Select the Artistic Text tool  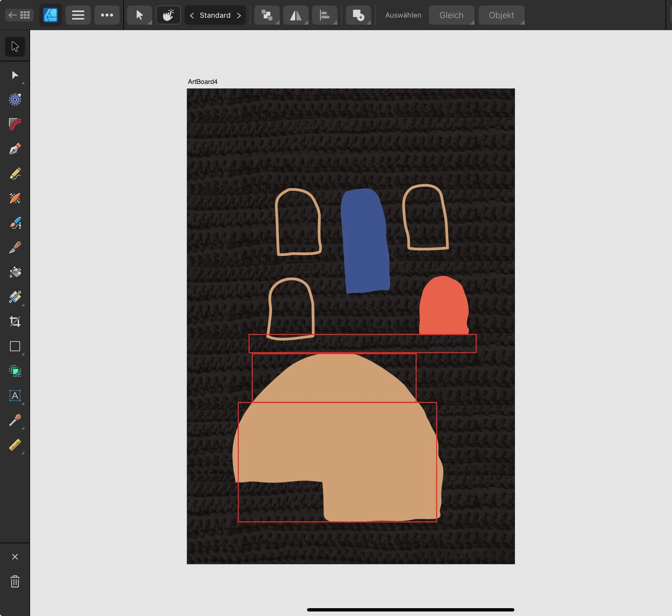(15, 396)
